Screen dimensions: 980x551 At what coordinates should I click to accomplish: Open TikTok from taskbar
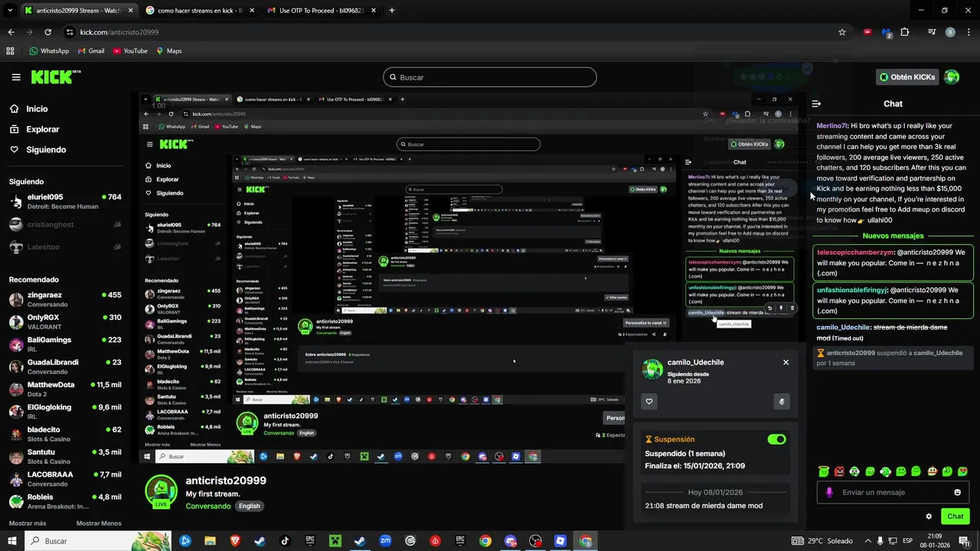coord(285,541)
